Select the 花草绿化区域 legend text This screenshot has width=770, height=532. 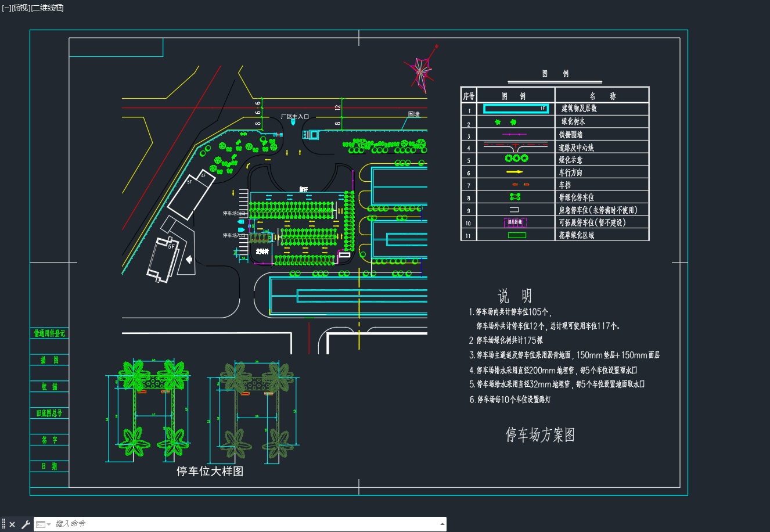click(577, 235)
